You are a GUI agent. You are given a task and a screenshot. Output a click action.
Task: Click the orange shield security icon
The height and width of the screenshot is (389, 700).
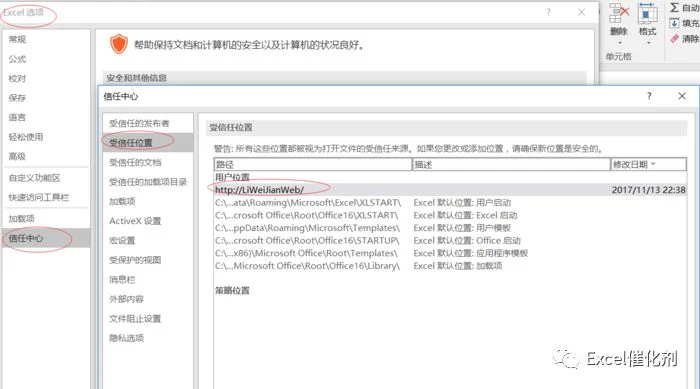click(119, 44)
